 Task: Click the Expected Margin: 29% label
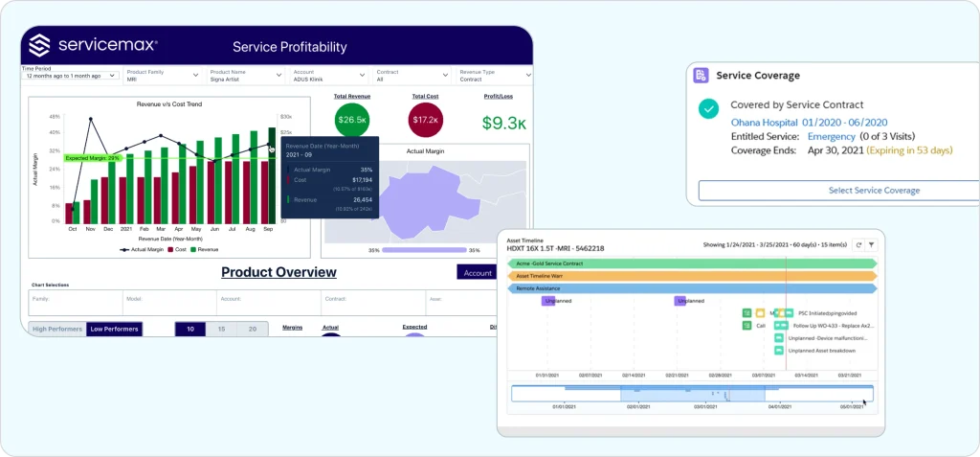(x=91, y=158)
